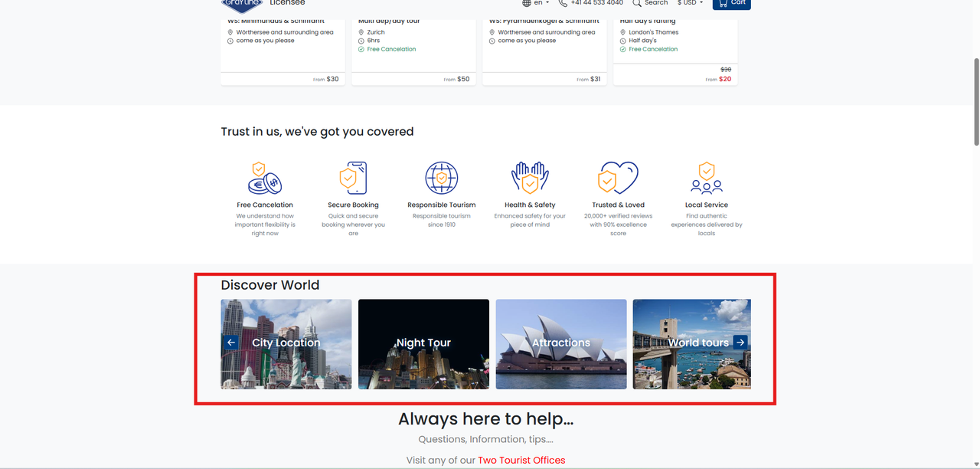Viewport: 980px width, 469px height.
Task: Click the Secure Booking phone shield icon
Action: click(x=353, y=178)
